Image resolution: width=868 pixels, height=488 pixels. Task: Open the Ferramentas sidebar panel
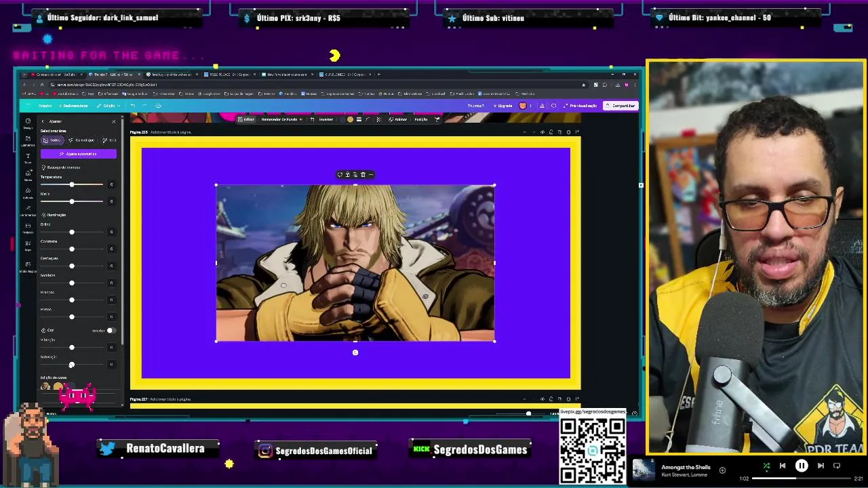28,211
